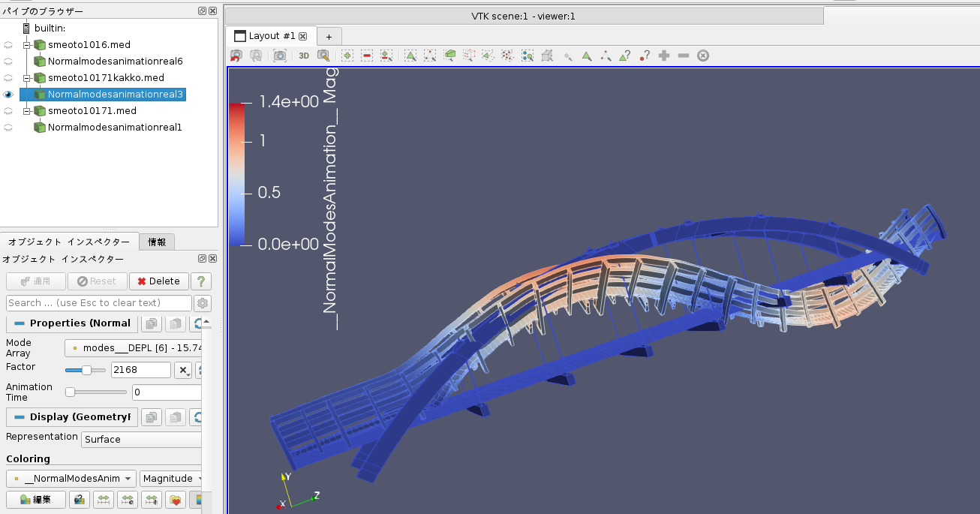The image size is (980, 514).
Task: Toggle the 3D interaction mode button
Action: coord(304,56)
